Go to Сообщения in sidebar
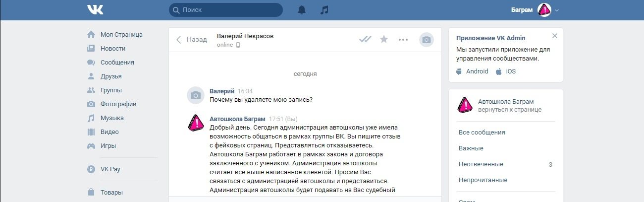Screen dimensions: 644x202 point(117,63)
